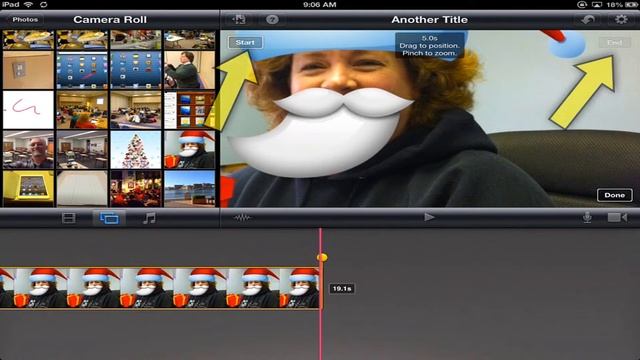Set the End position of Ken Burns
This screenshot has height=360, width=640.
tap(614, 42)
